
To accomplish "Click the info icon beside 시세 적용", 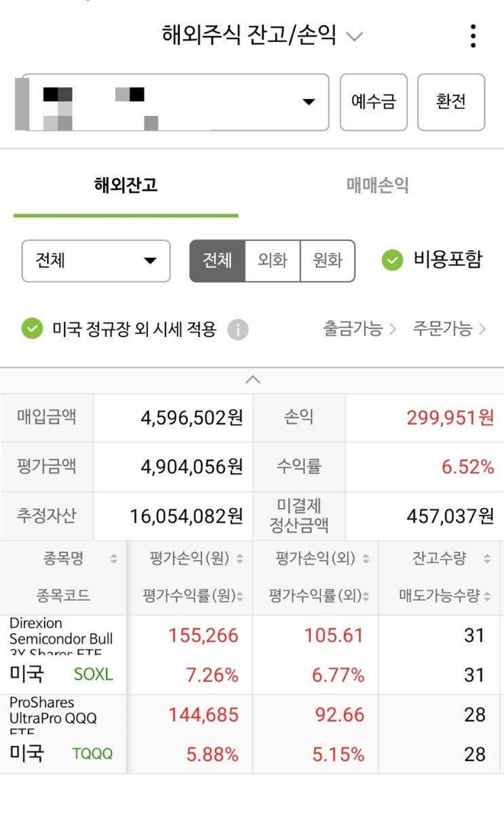I will 237,330.
